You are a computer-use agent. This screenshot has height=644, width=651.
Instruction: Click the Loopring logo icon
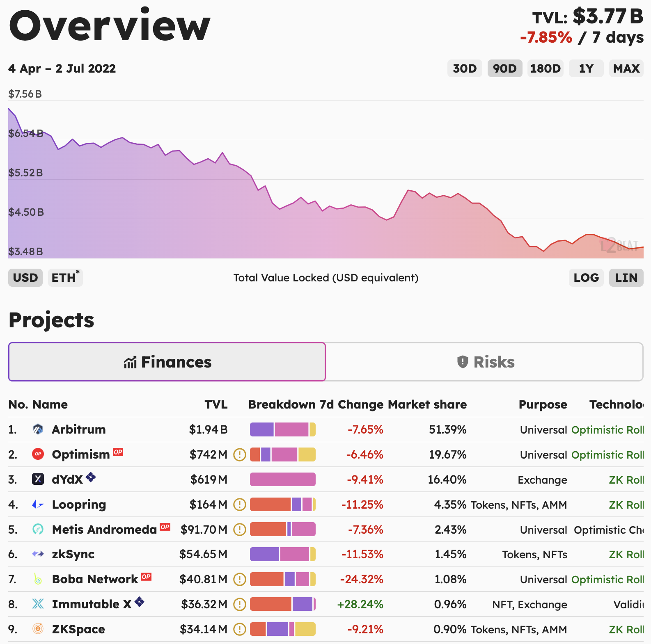point(38,504)
